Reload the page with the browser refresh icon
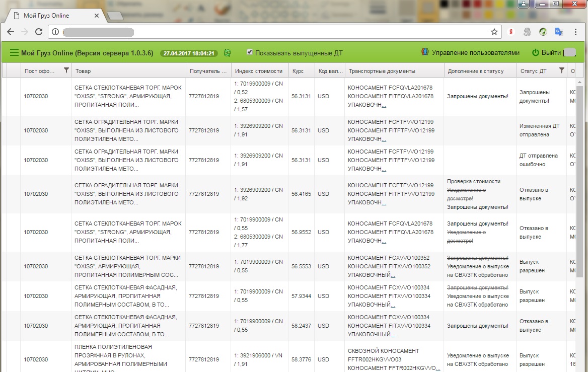The height and width of the screenshot is (372, 588). [x=39, y=32]
